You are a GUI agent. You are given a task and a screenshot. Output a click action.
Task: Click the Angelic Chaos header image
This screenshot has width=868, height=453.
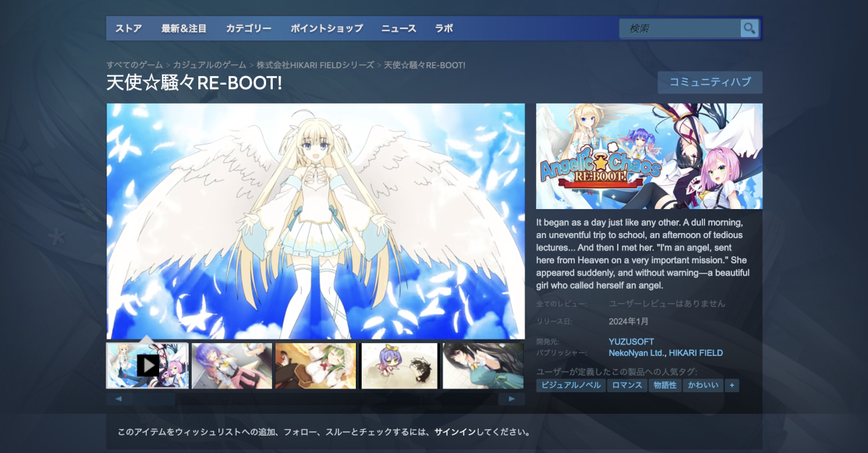point(649,156)
